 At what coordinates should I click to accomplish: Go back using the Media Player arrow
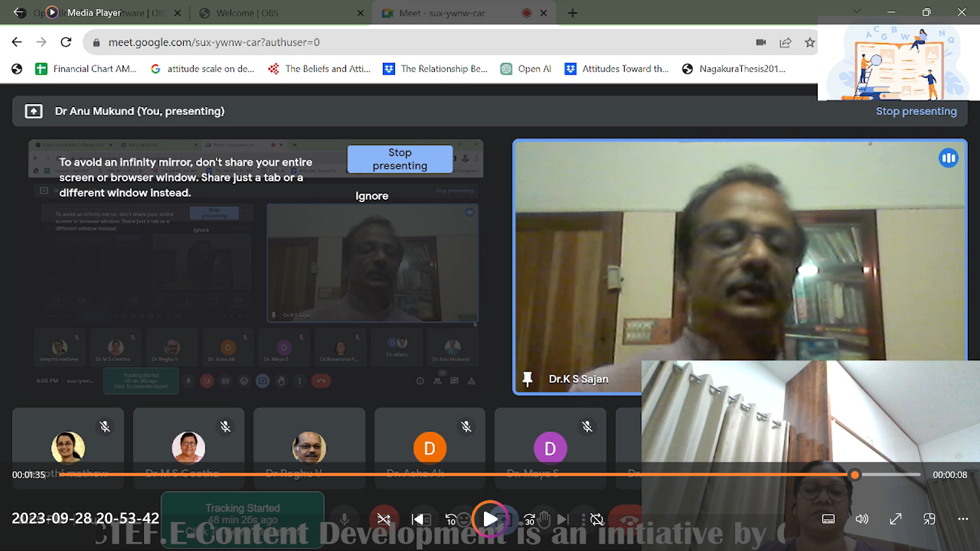[x=20, y=12]
